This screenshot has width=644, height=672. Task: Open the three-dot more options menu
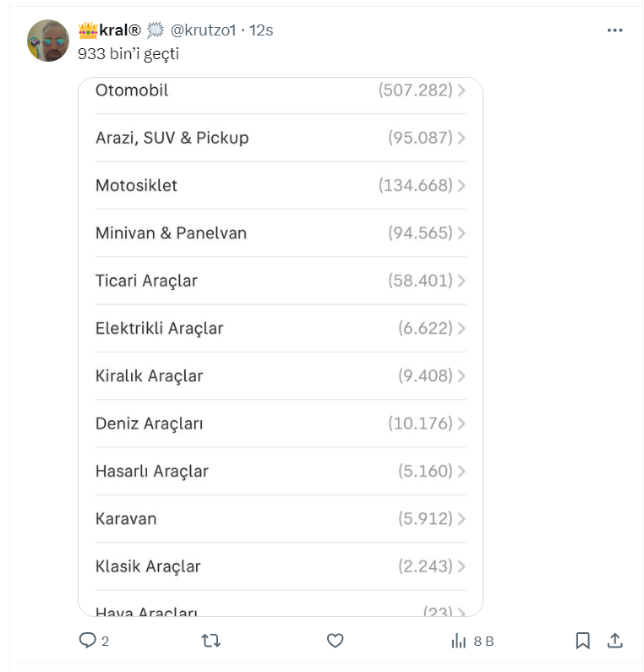[x=615, y=30]
